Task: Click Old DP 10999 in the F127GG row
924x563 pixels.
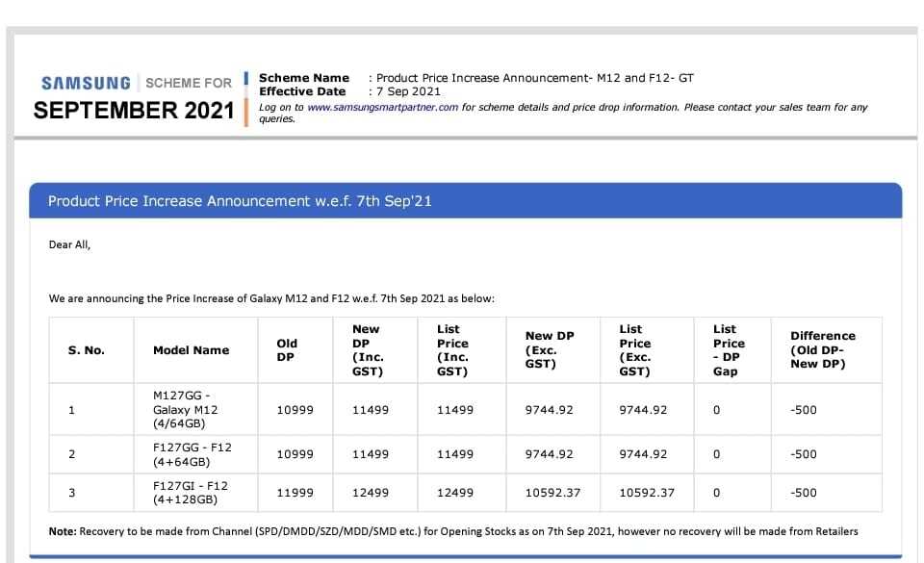Action: tap(295, 454)
